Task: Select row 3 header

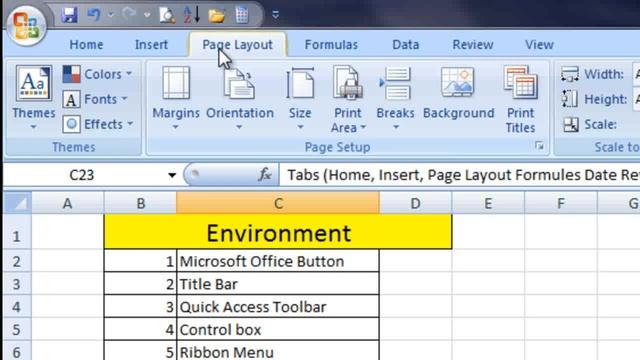Action: (x=17, y=284)
